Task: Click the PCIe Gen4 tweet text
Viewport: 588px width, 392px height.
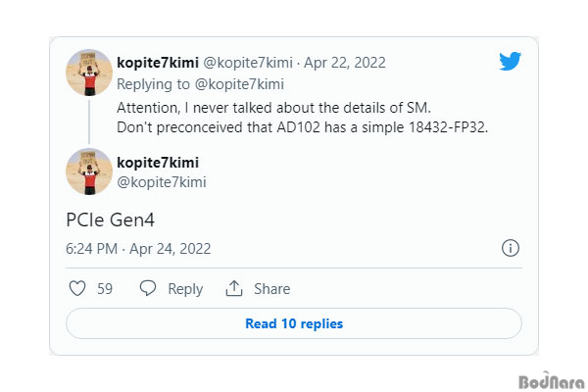Action: coord(110,220)
